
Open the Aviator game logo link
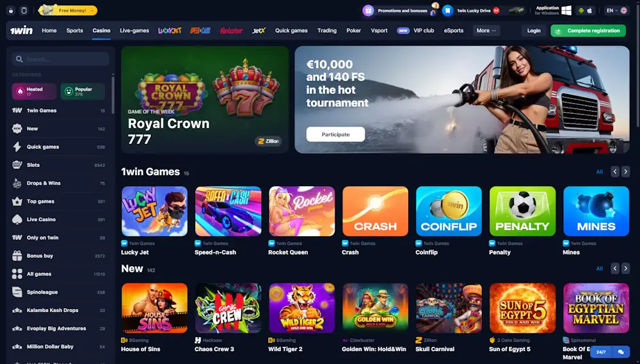pos(231,31)
